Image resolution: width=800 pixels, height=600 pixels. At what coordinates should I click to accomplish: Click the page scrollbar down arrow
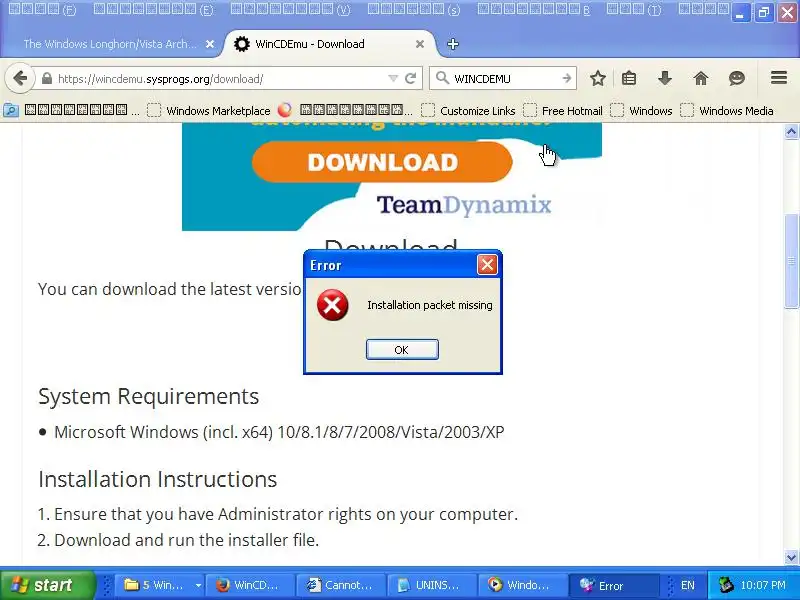pos(791,557)
